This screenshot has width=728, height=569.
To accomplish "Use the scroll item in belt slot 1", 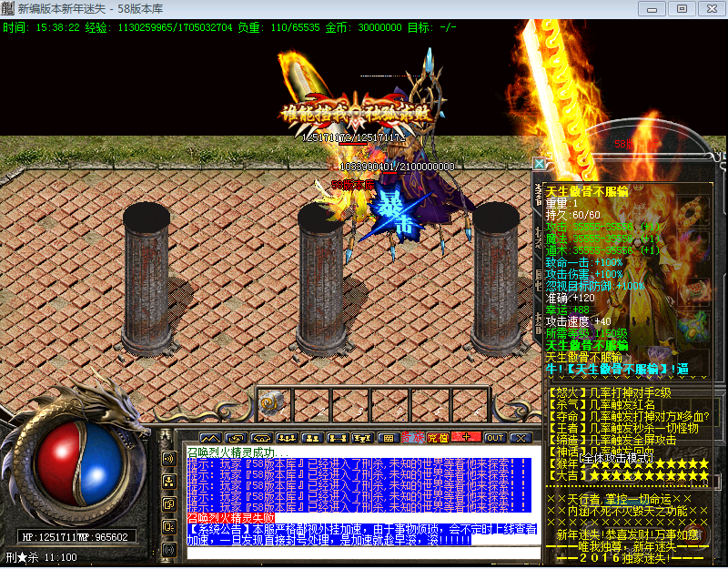I will [x=273, y=403].
